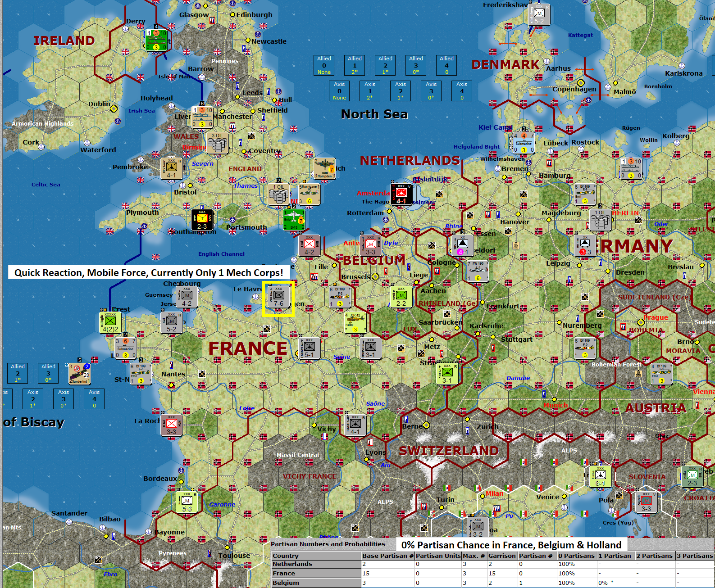715x588 pixels.
Task: Select the 5-1 corps beside the Seine
Action: coord(309,348)
